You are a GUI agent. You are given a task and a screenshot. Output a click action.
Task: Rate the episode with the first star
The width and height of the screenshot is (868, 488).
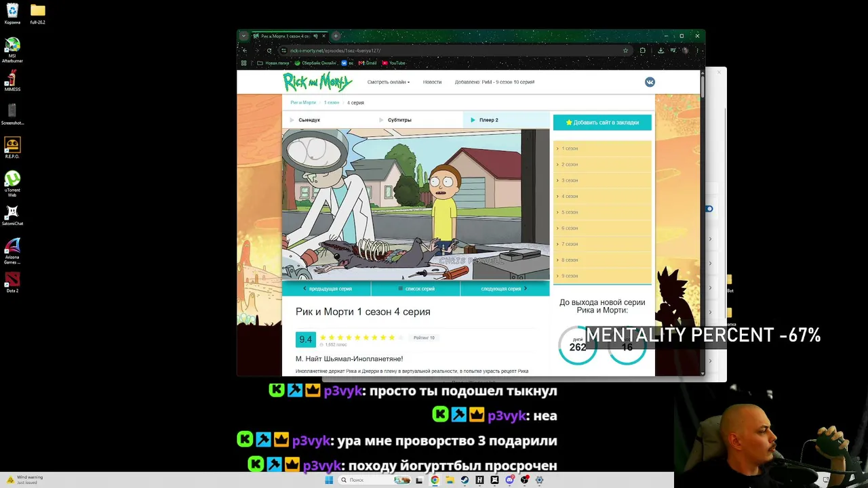pyautogui.click(x=323, y=338)
